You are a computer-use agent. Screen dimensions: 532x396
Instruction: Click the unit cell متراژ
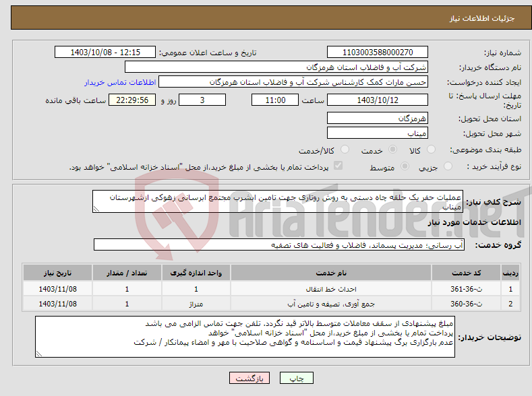pyautogui.click(x=196, y=304)
